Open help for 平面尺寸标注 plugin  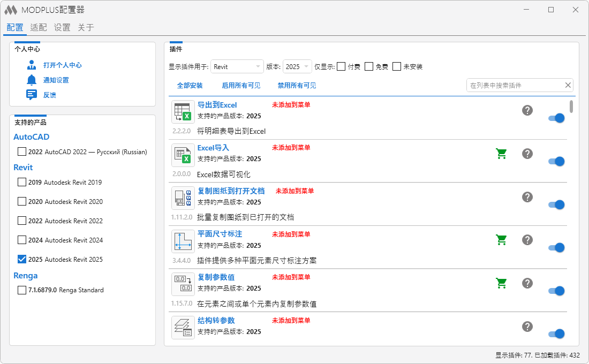tap(527, 240)
